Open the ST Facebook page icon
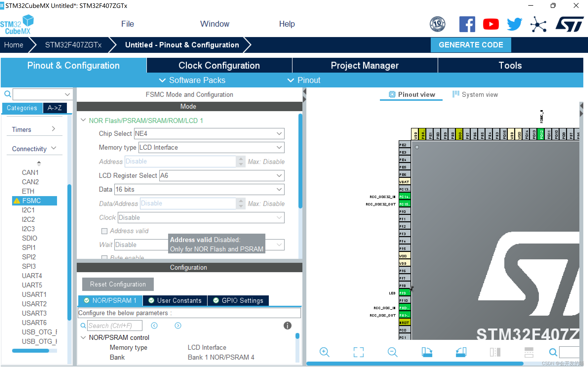This screenshot has height=368, width=588. [467, 24]
